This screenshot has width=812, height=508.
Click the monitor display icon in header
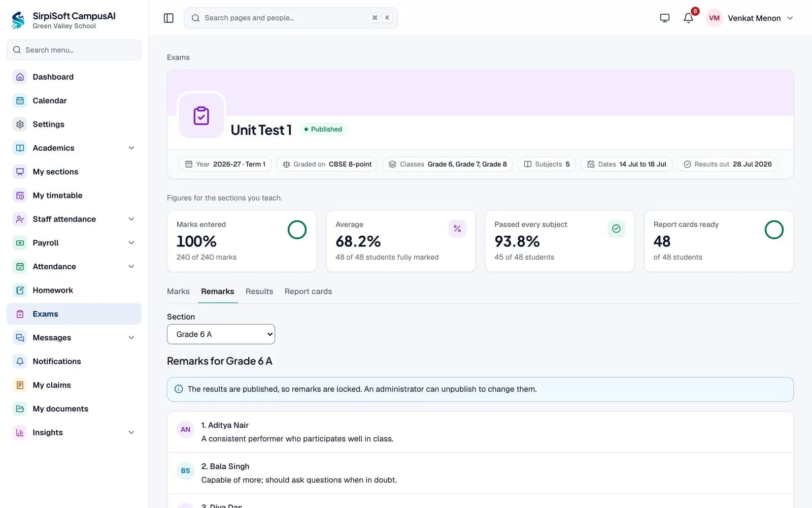(x=664, y=18)
